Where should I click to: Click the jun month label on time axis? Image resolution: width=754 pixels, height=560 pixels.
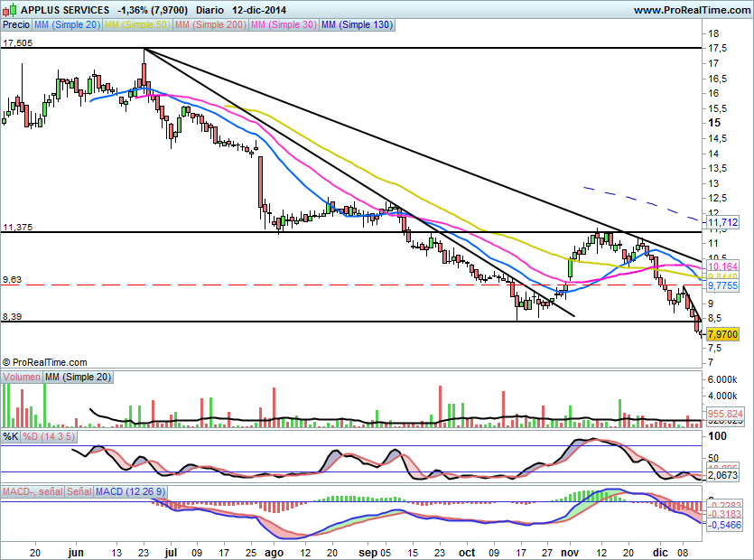point(76,552)
